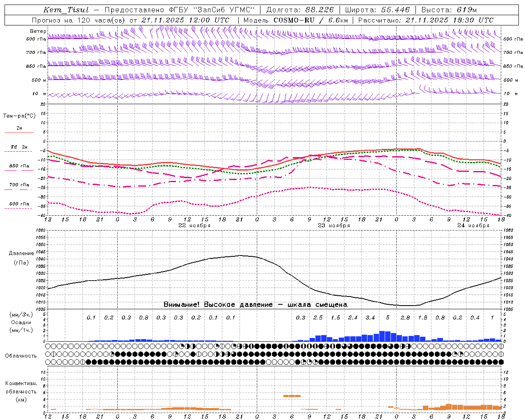Click the Тем-ра(°C) temperature panel label
Screen dimensions: 525x420
click(19, 116)
